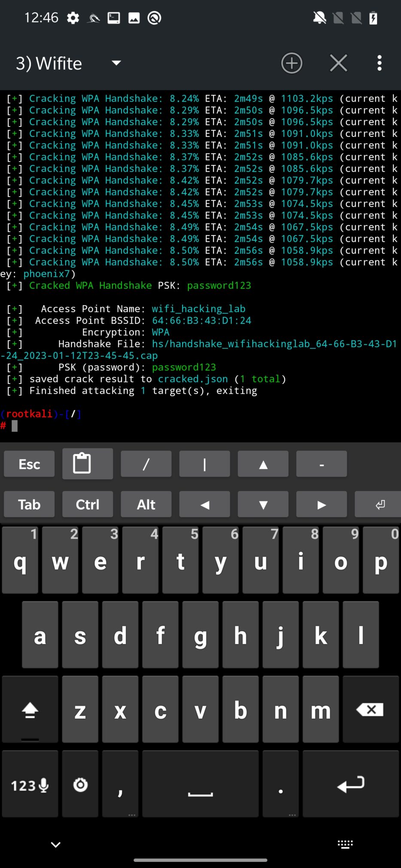Toggle the Shift key
Viewport: 401px width, 868px height.
click(x=30, y=709)
